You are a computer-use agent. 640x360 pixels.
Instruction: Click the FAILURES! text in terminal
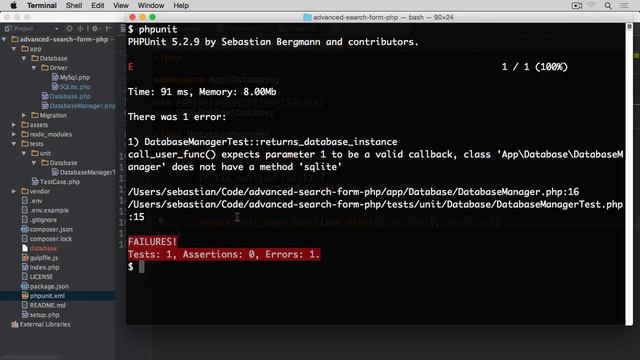[x=152, y=242]
